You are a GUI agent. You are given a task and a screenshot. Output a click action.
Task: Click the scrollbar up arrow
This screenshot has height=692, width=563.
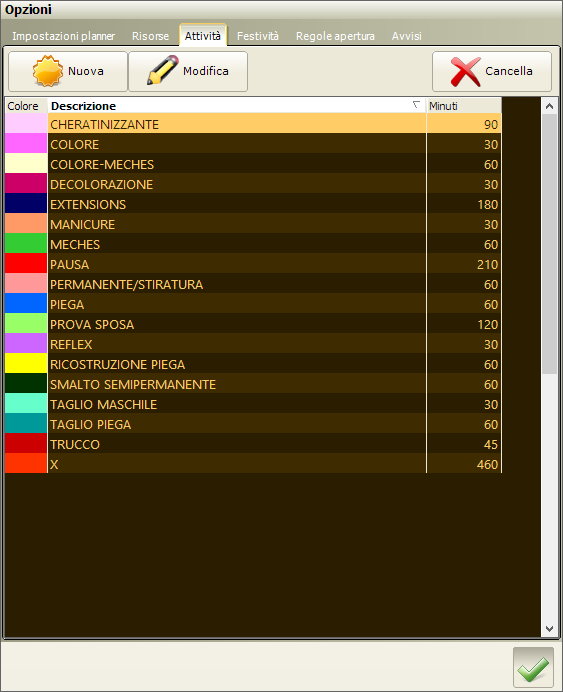549,106
